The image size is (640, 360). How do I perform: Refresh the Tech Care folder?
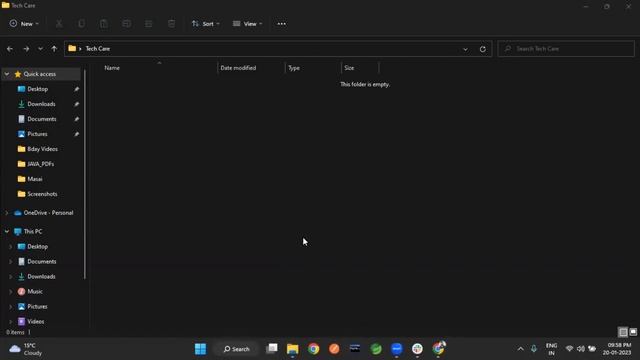[x=483, y=49]
